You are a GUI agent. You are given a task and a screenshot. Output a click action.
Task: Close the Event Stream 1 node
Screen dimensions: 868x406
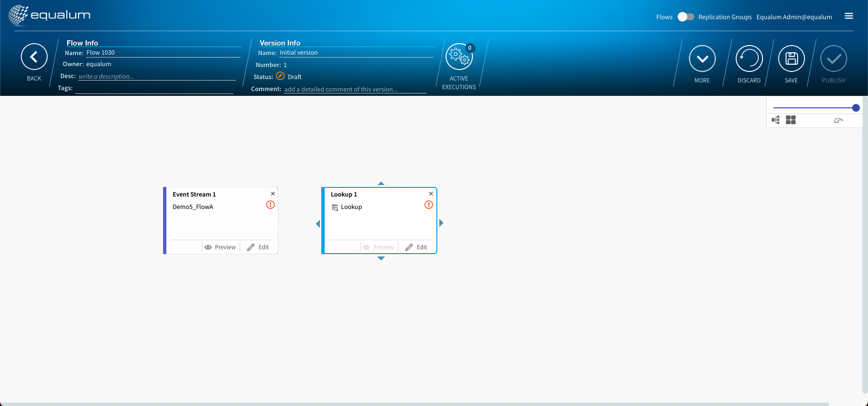tap(273, 194)
